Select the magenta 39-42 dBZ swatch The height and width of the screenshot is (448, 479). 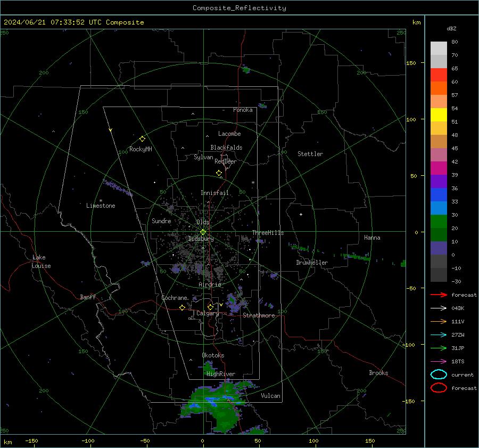coord(439,168)
